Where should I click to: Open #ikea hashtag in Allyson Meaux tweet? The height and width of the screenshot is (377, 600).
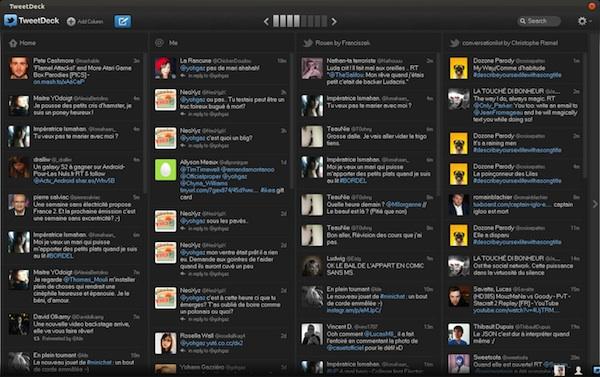(x=267, y=190)
